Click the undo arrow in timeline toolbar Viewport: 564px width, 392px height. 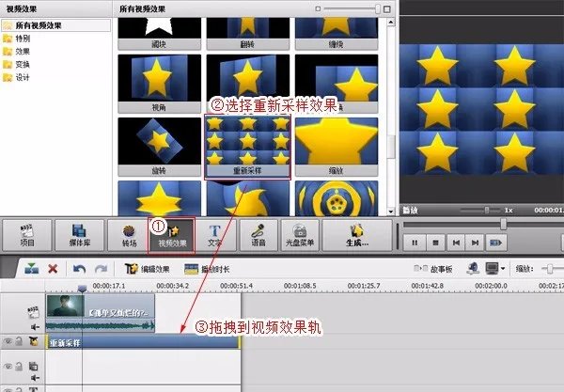click(79, 269)
